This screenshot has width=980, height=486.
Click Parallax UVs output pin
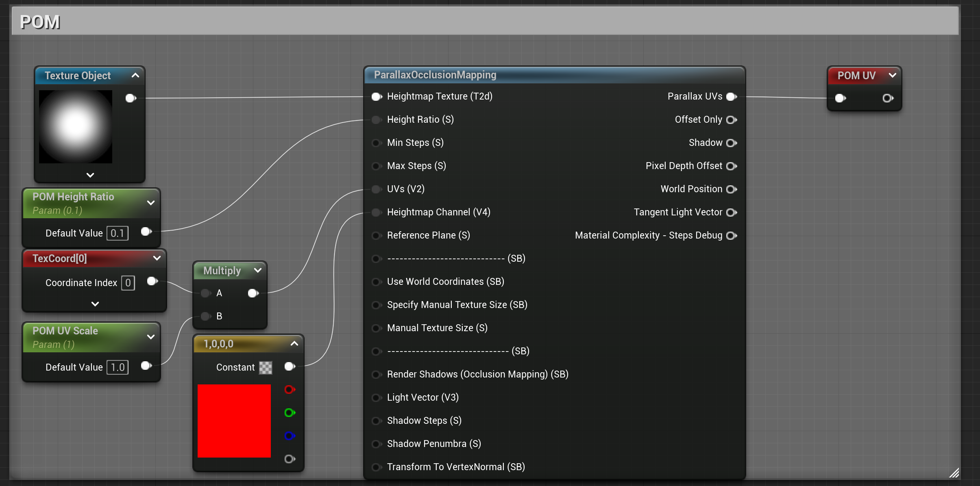point(732,97)
